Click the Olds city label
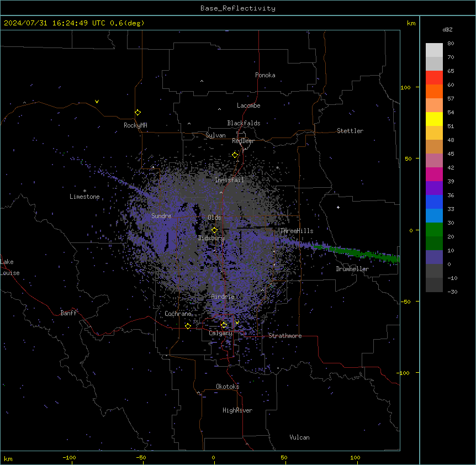476x465 pixels. (x=214, y=218)
